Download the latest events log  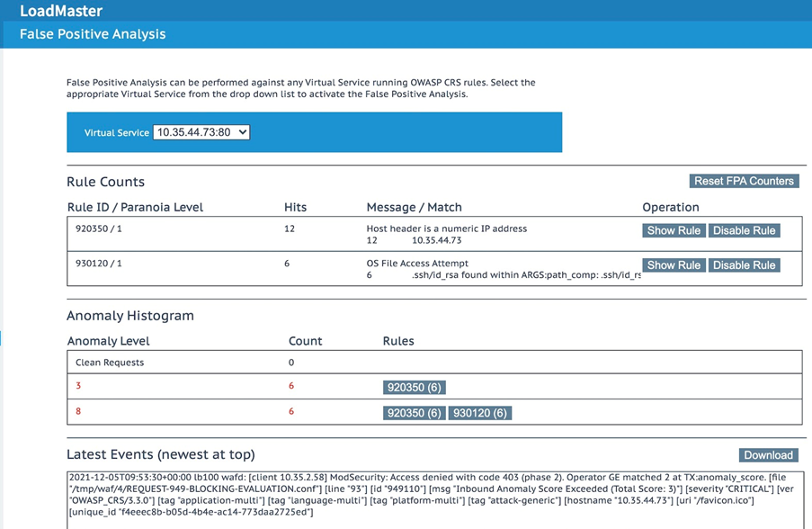tap(769, 455)
